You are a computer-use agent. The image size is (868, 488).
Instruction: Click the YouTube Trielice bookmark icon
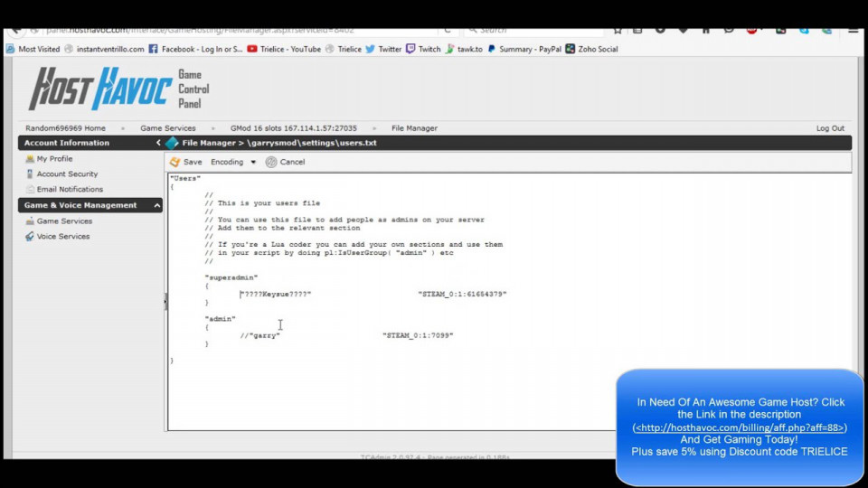point(252,49)
